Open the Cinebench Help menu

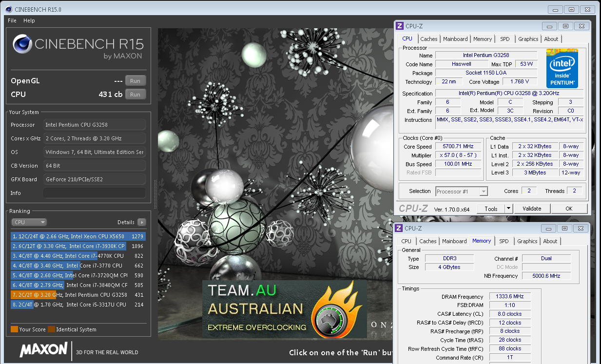click(29, 20)
